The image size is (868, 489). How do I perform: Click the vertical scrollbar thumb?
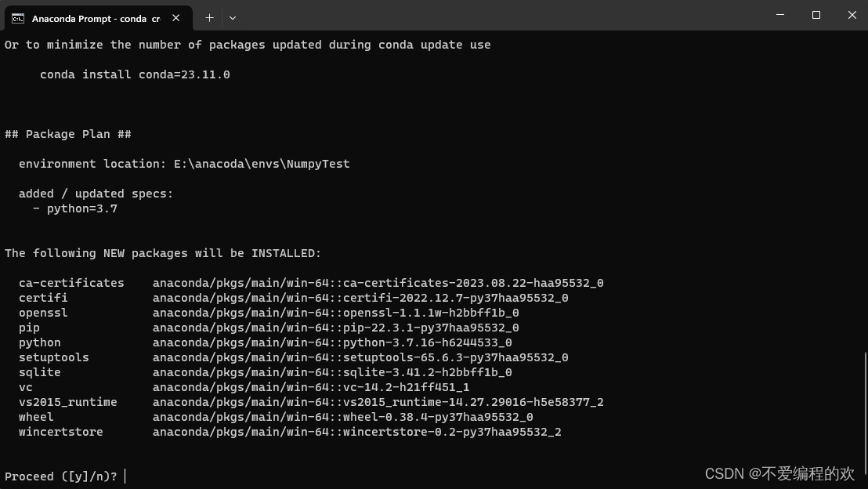(865, 412)
